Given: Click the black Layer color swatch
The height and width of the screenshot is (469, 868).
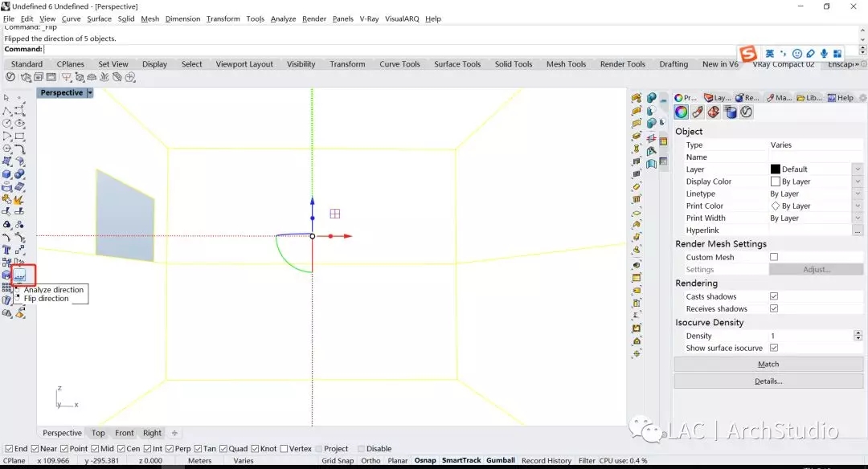Looking at the screenshot, I should [x=775, y=169].
